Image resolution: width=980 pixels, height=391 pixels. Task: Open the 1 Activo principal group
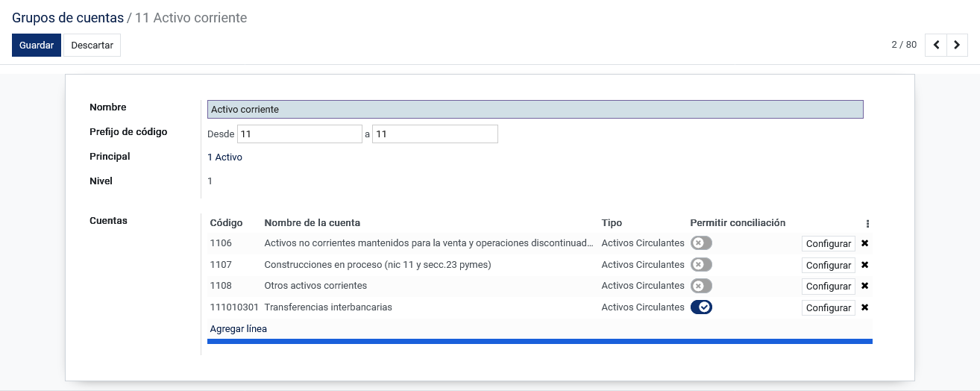point(224,157)
